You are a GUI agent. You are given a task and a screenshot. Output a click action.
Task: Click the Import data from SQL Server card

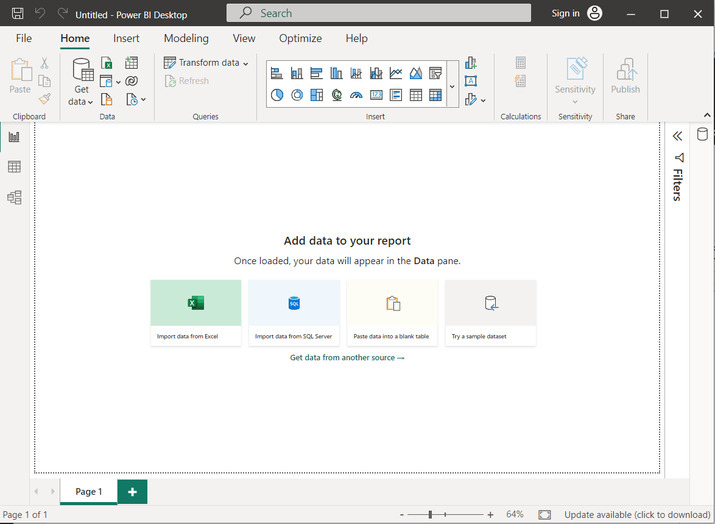(294, 313)
